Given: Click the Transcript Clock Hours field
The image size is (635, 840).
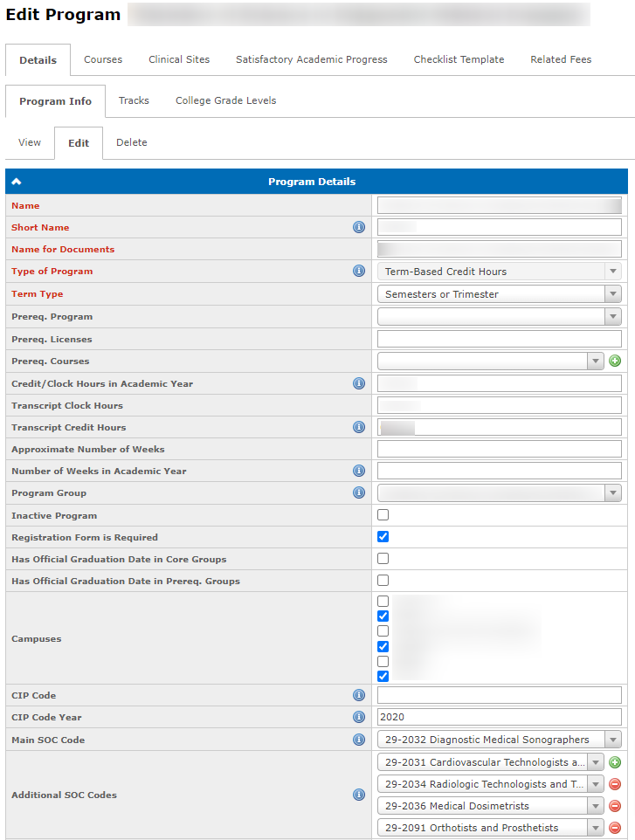Looking at the screenshot, I should tap(500, 405).
